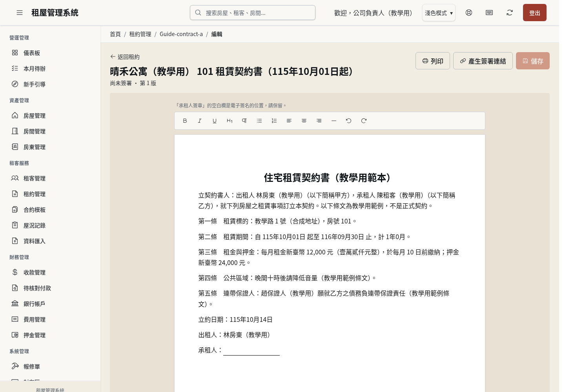Insert a numbered list
The height and width of the screenshot is (392, 565).
[274, 121]
